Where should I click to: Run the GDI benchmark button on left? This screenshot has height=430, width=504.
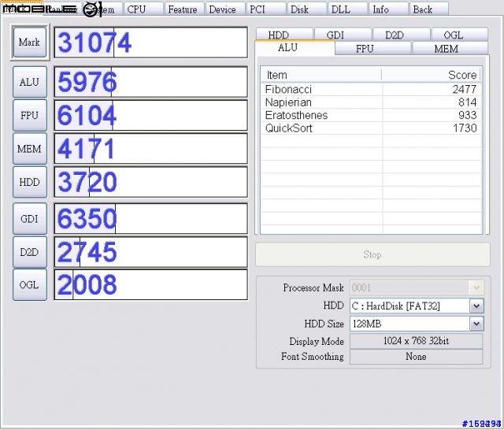click(30, 218)
